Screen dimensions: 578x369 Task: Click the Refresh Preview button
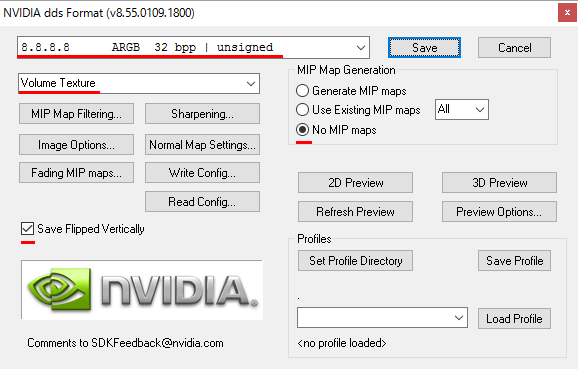tap(355, 212)
